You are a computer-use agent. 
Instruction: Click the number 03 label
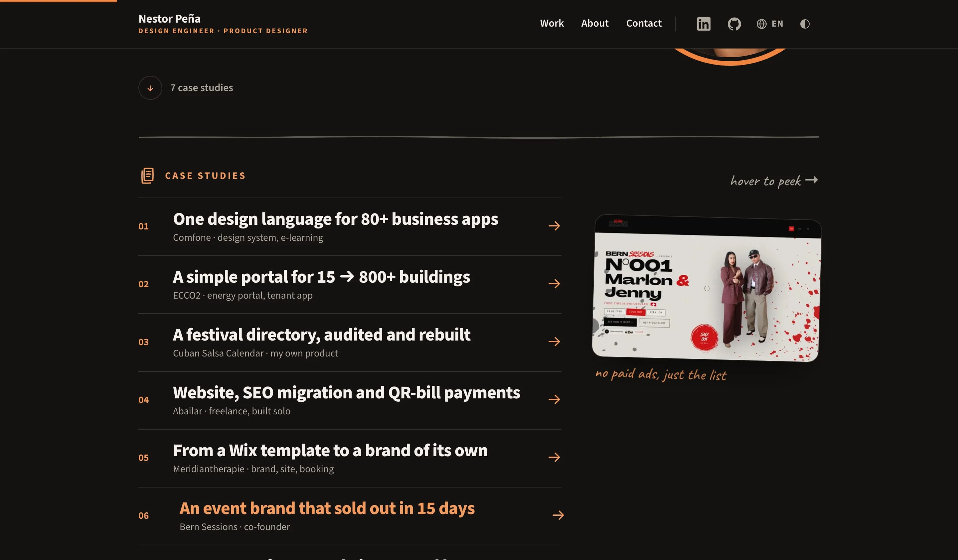143,342
